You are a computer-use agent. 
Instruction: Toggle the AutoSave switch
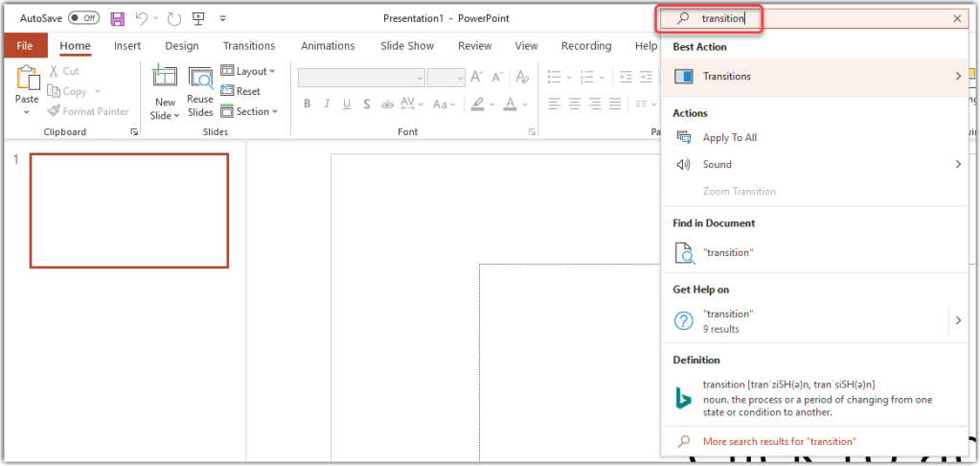click(83, 18)
